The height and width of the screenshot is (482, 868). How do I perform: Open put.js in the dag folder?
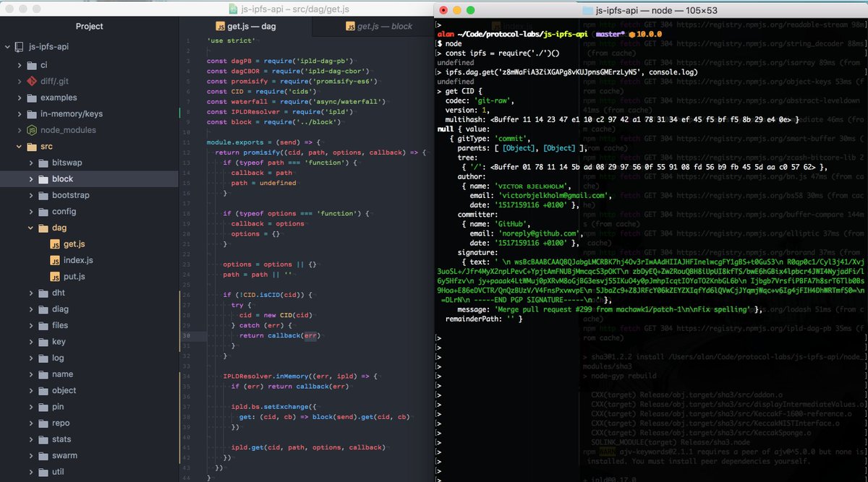(x=74, y=277)
